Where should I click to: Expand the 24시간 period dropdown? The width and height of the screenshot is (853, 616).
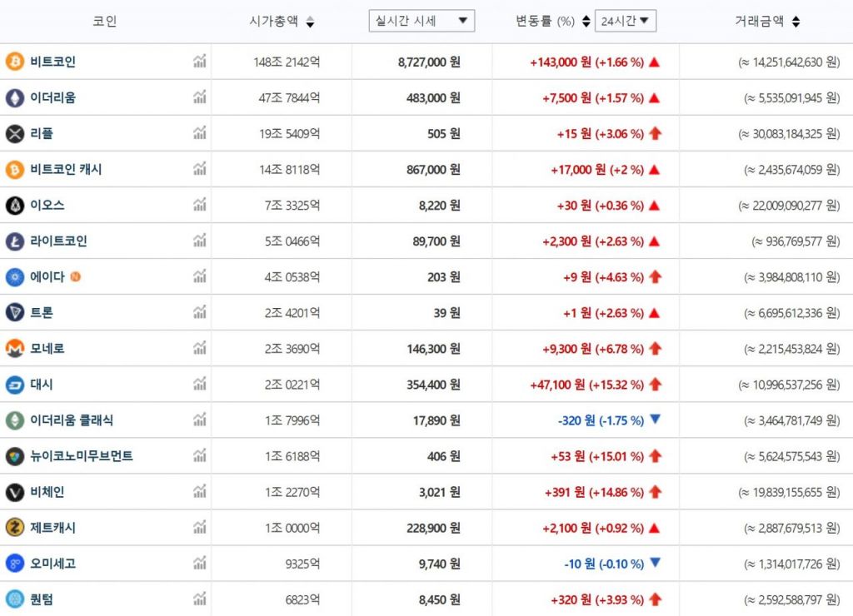[625, 22]
